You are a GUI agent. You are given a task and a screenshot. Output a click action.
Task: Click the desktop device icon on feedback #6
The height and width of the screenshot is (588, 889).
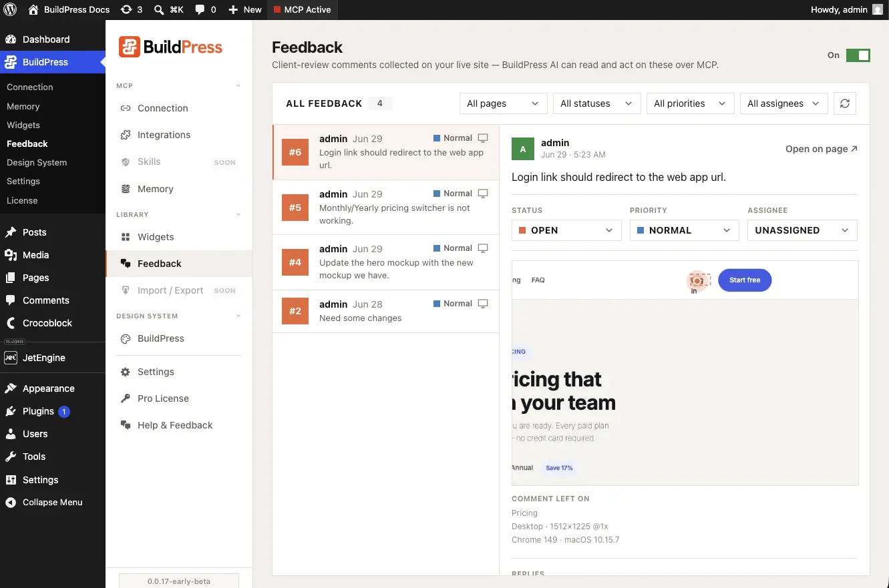coord(483,138)
